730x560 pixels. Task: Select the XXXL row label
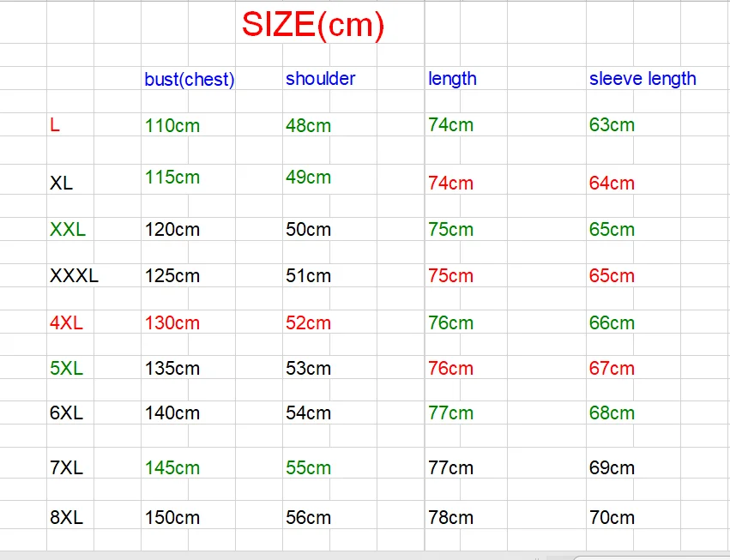(x=74, y=275)
